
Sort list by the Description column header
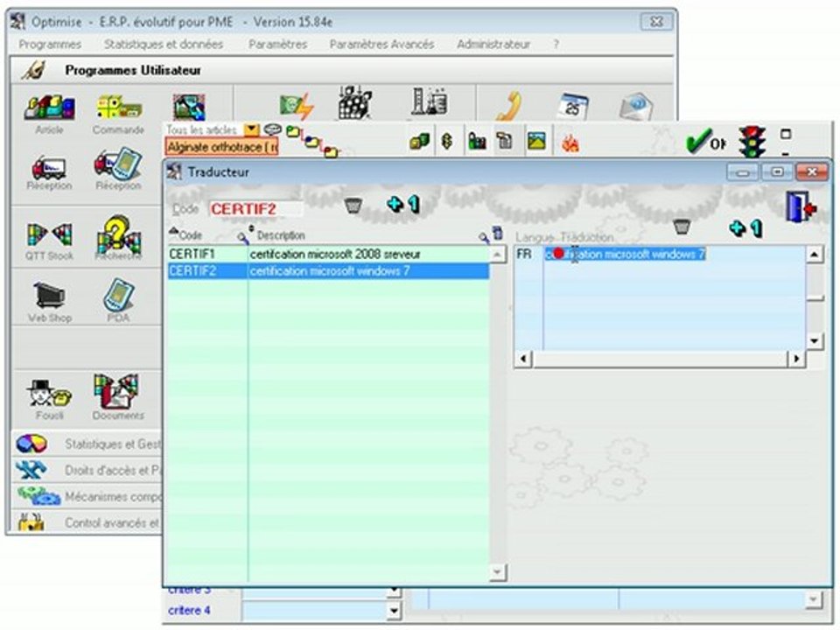[x=281, y=235]
